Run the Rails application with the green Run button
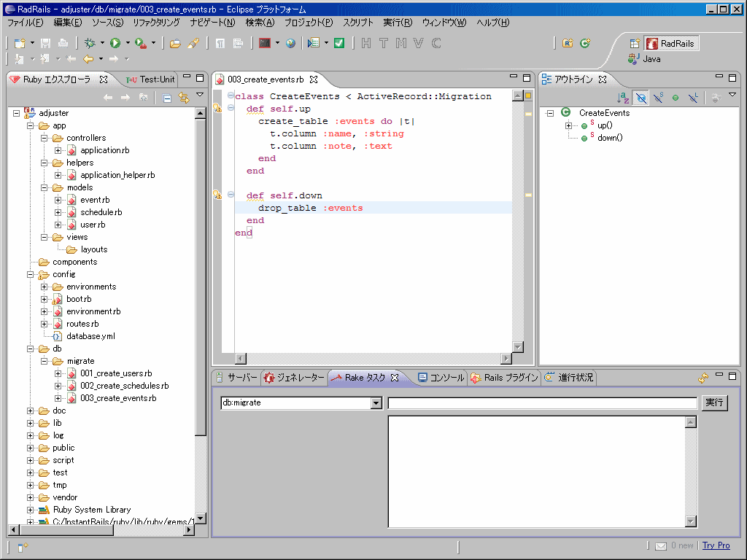 coord(115,43)
